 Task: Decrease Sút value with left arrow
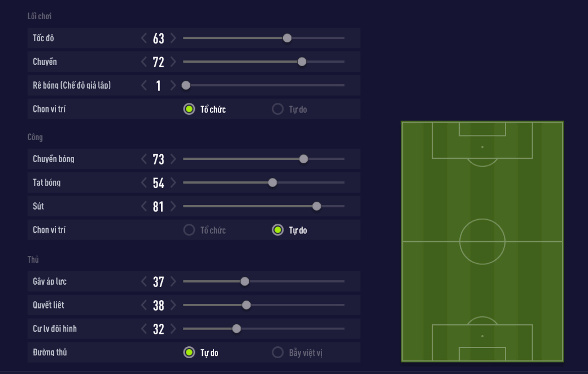pyautogui.click(x=144, y=206)
